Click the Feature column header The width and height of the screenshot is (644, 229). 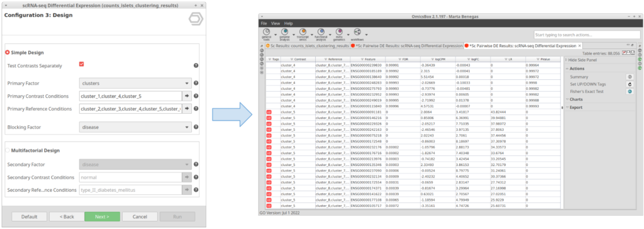(367, 59)
